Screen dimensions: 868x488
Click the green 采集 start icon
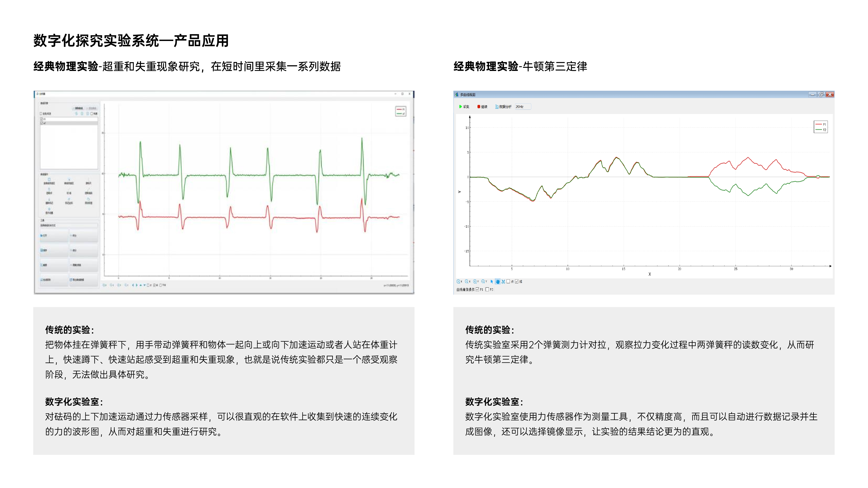pyautogui.click(x=460, y=107)
